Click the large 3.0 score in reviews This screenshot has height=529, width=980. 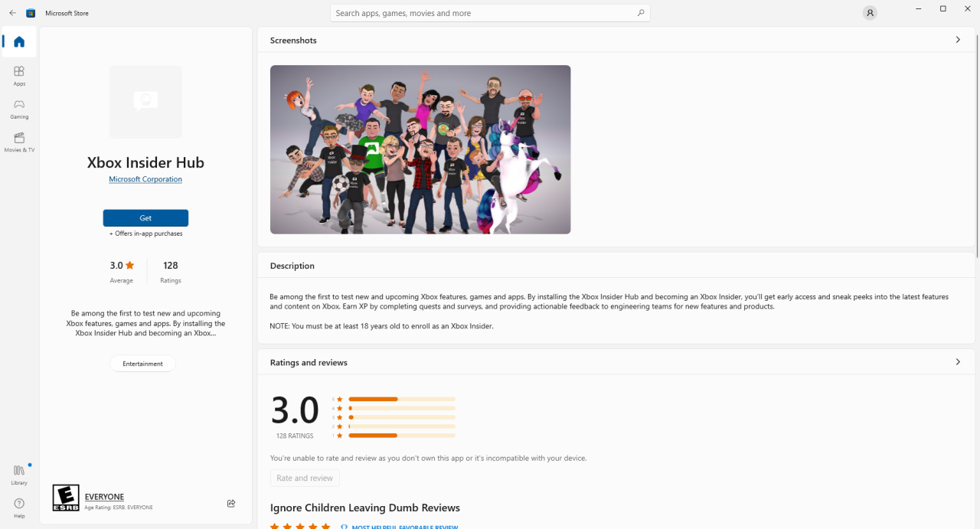coord(295,410)
